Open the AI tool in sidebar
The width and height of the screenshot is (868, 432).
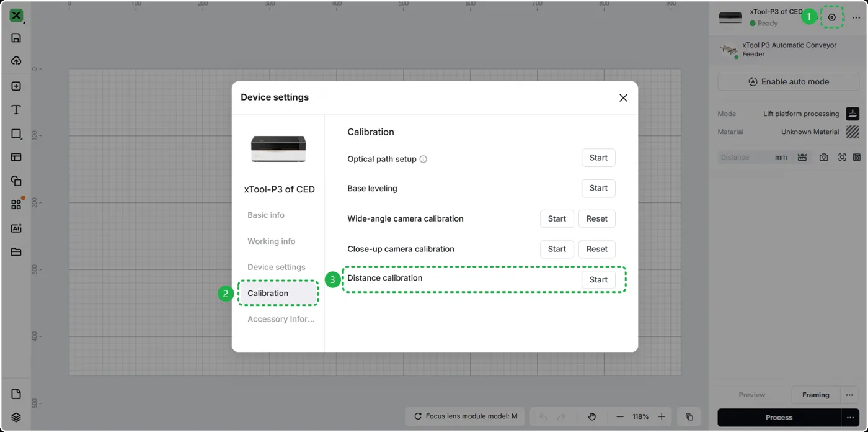pos(16,228)
